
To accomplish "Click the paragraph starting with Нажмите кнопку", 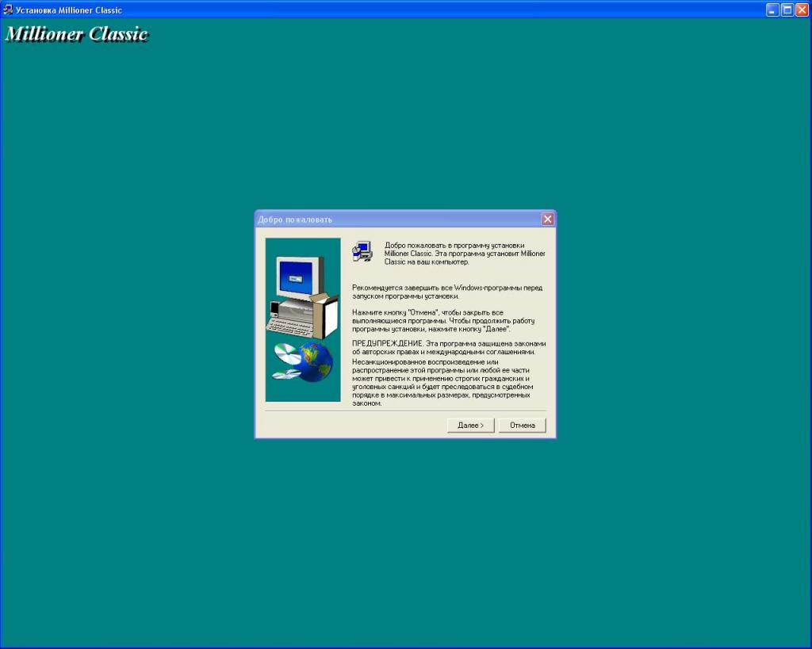I will (x=442, y=320).
